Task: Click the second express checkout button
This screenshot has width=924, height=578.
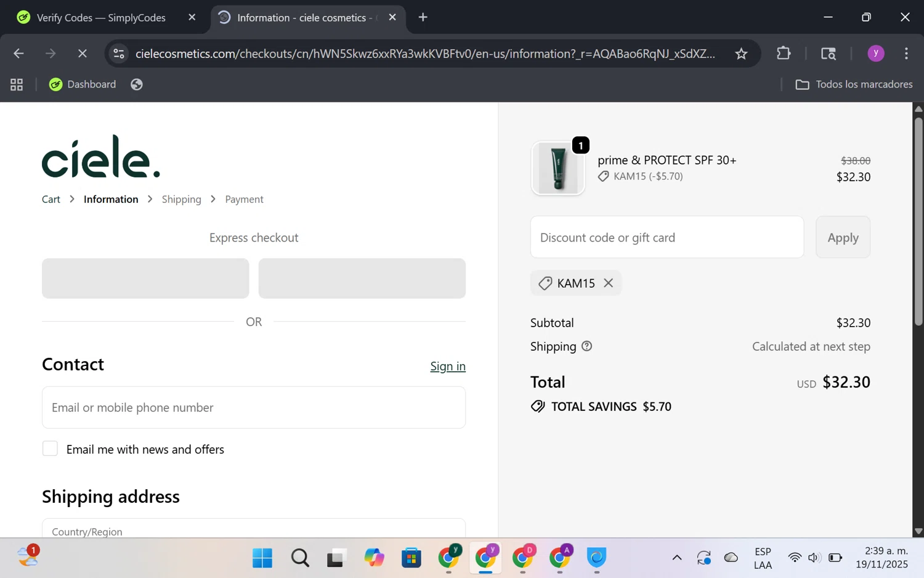Action: click(362, 279)
